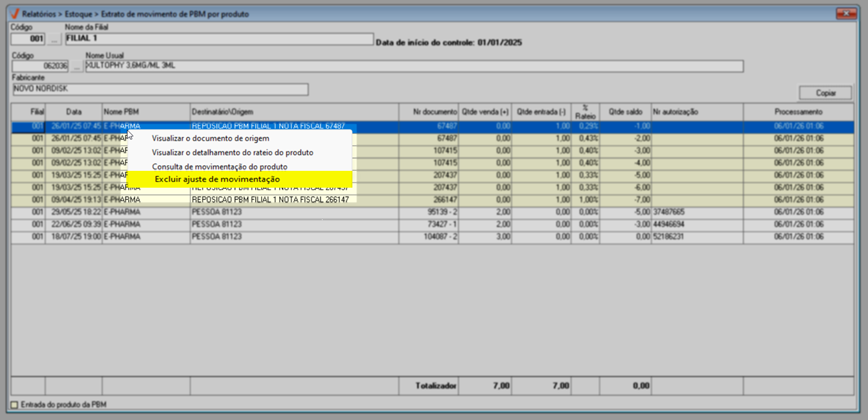The image size is (868, 420).
Task: Choose 'Visualizar o detalhamento do rateio do produto'
Action: [x=232, y=152]
